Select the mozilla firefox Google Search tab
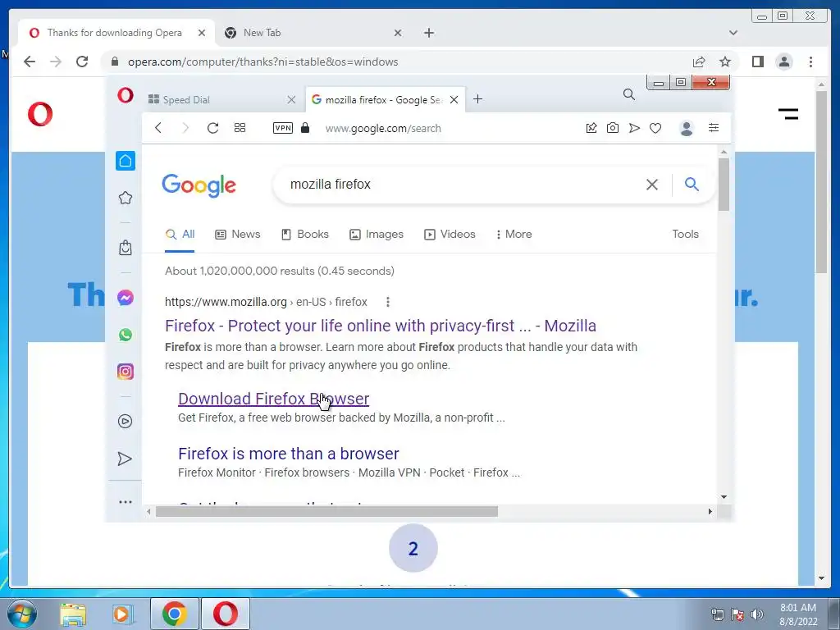Viewport: 840px width, 630px height. (x=384, y=99)
